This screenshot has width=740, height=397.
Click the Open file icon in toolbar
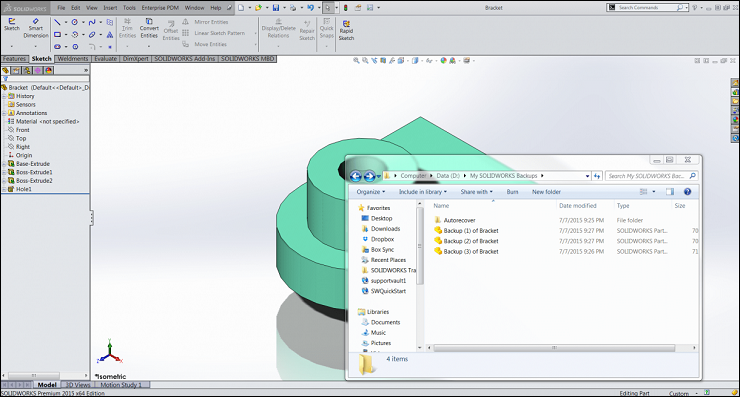(258, 8)
